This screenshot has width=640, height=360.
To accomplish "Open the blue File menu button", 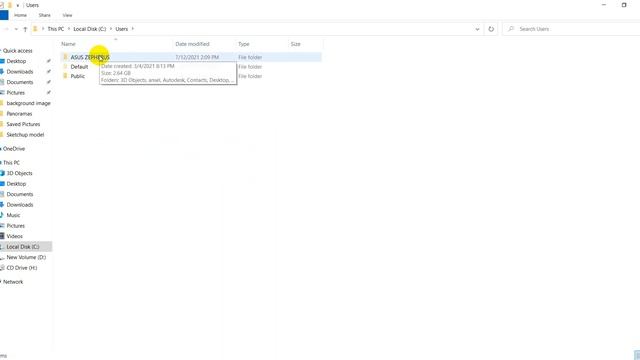I will (x=4, y=15).
